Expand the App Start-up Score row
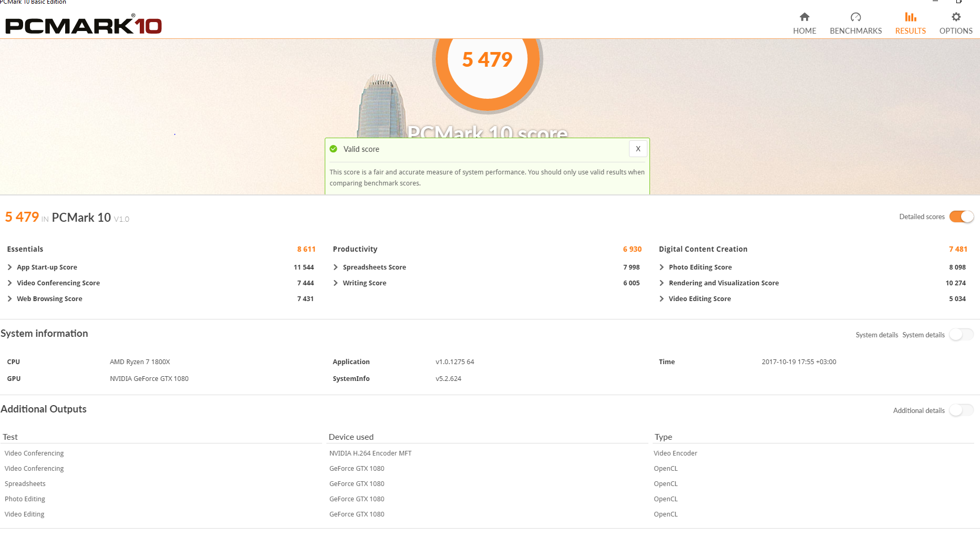This screenshot has width=980, height=537. [x=10, y=267]
